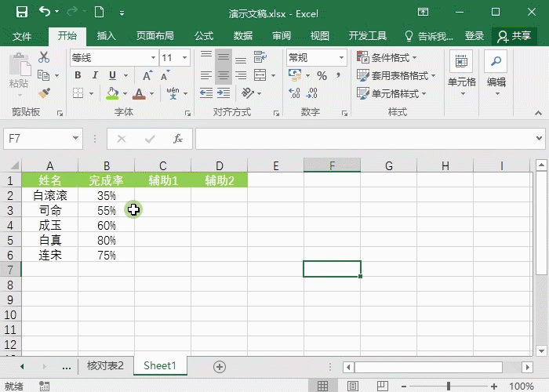Image resolution: width=549 pixels, height=392 pixels.
Task: Apply percent style
Action: tap(322, 75)
